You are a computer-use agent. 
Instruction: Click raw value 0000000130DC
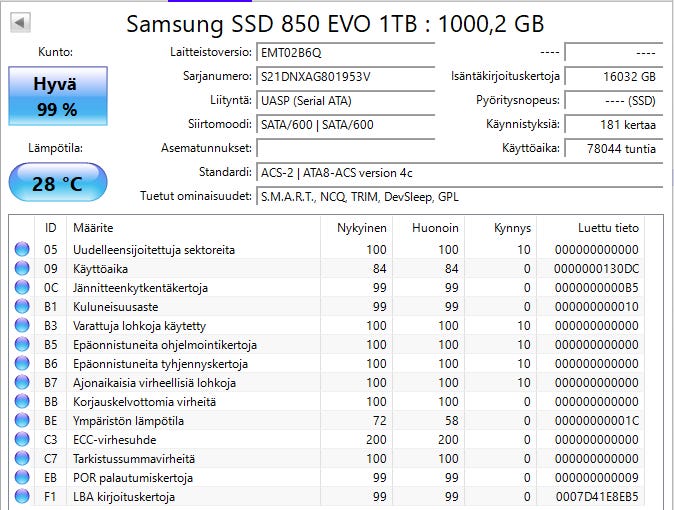coord(596,269)
